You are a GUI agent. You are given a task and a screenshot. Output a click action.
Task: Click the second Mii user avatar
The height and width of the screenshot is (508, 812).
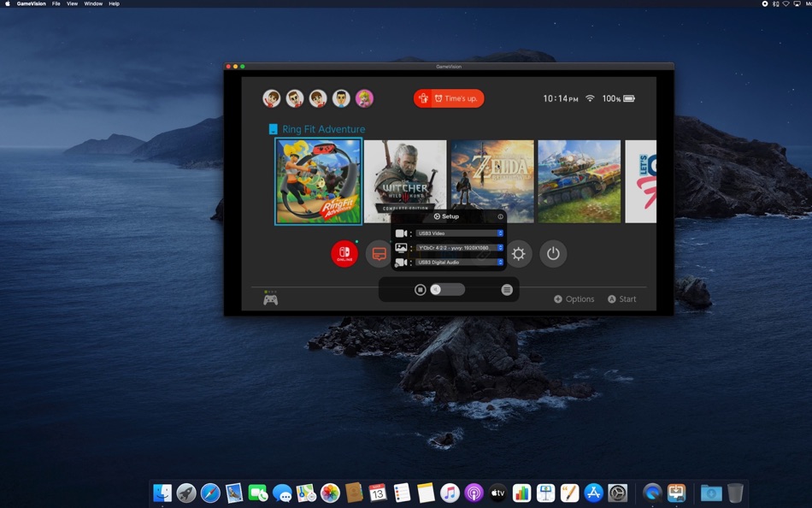[x=295, y=98]
